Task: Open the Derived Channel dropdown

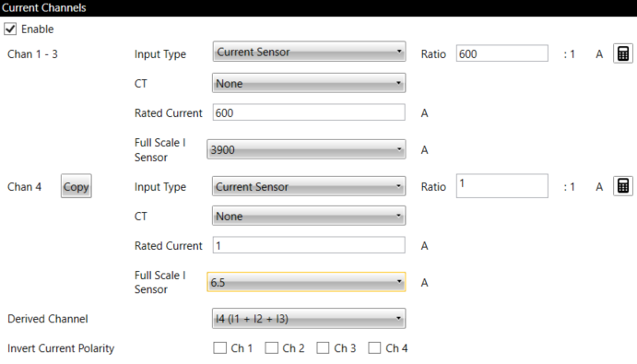Action: pyautogui.click(x=309, y=319)
